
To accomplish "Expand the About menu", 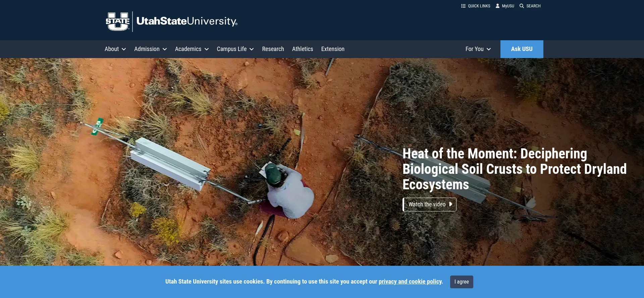I will pos(115,49).
